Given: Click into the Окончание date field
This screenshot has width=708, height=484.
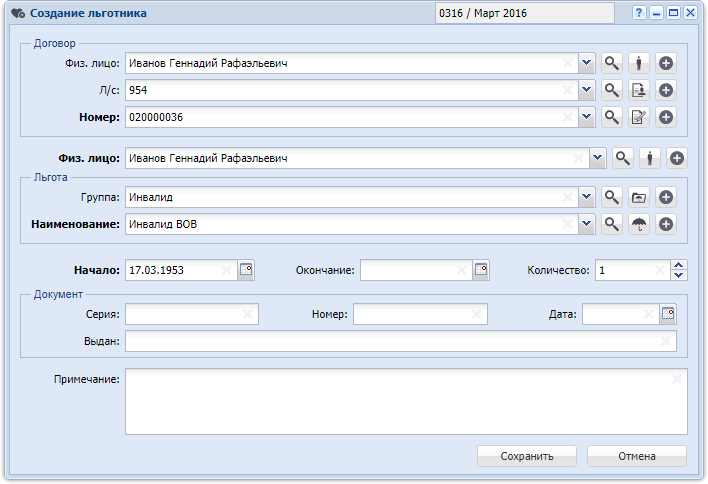Looking at the screenshot, I should 416,270.
